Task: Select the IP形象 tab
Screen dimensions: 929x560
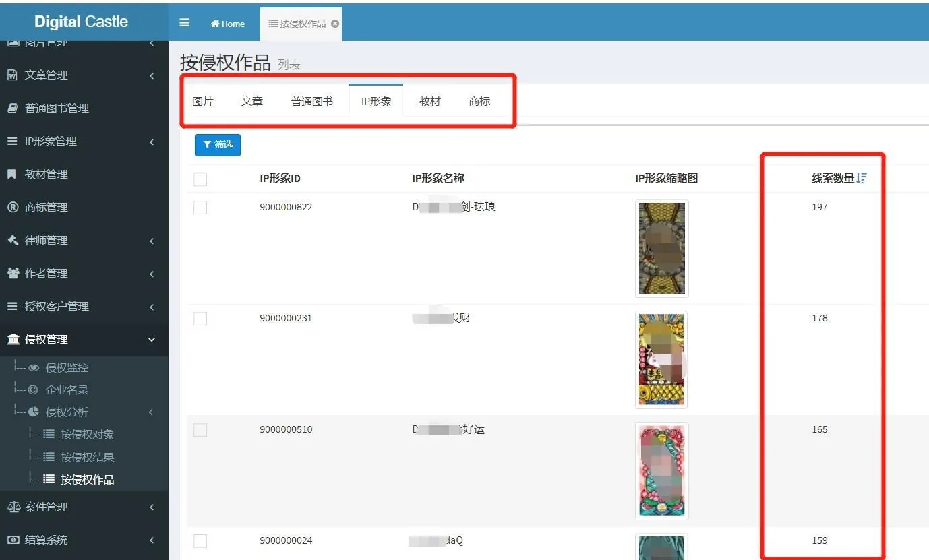Action: coord(376,101)
